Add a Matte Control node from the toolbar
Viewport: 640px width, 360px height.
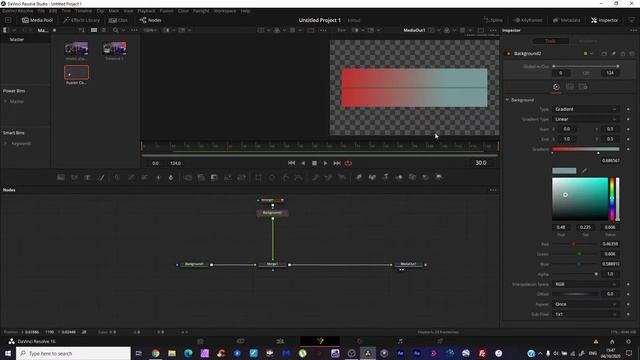point(214,177)
